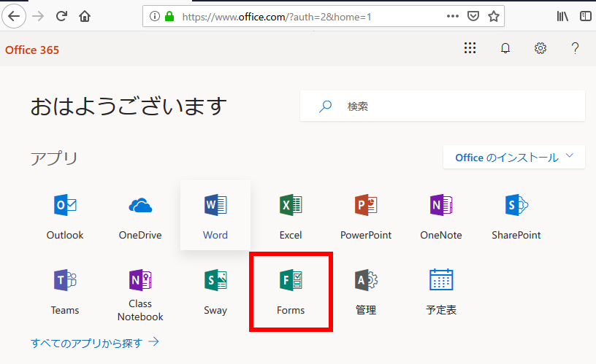Click the すべてのアプリから探す link
The width and height of the screenshot is (596, 364).
point(95,343)
